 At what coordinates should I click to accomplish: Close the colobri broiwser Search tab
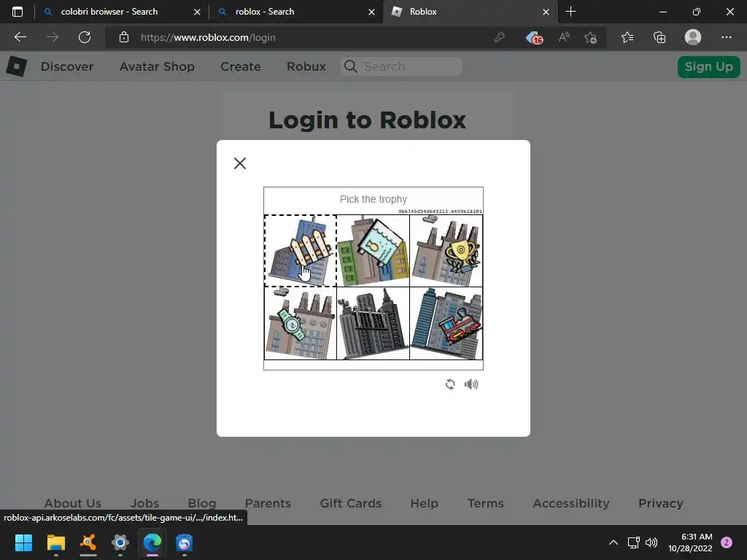pos(197,12)
